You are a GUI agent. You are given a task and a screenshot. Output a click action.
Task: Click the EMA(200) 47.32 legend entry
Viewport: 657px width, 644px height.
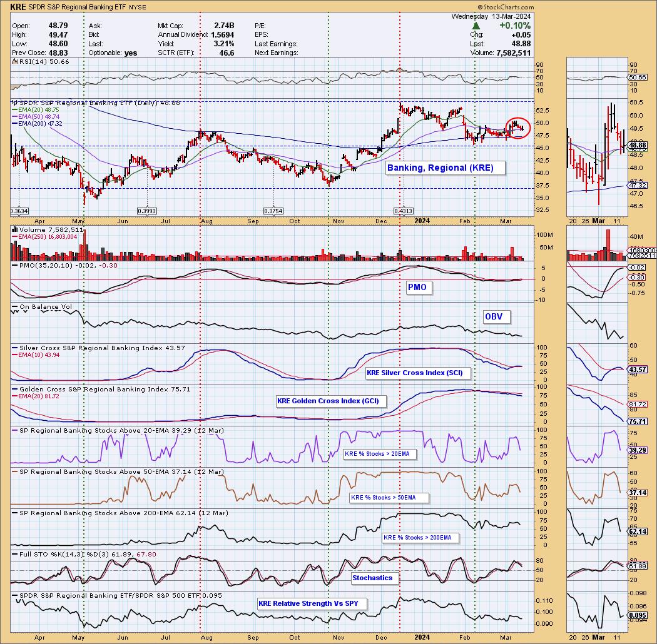coord(38,124)
